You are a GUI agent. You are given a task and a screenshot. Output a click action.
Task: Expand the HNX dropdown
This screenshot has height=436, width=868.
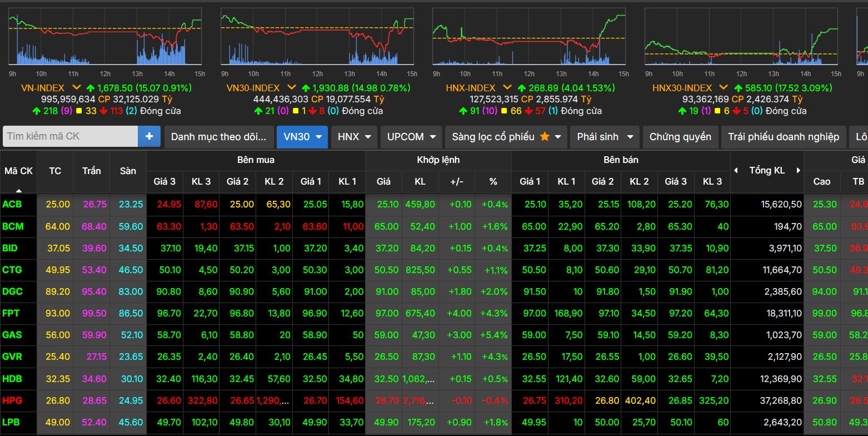click(355, 137)
